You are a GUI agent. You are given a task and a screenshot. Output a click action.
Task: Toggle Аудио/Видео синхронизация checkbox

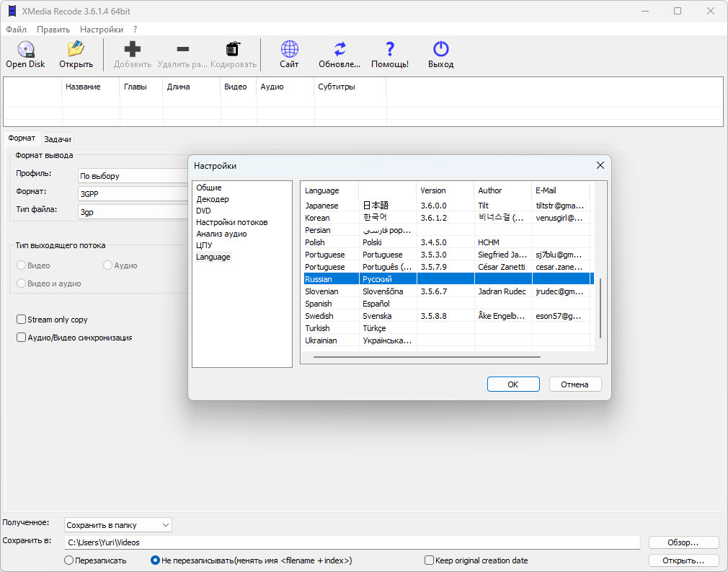pyautogui.click(x=21, y=338)
